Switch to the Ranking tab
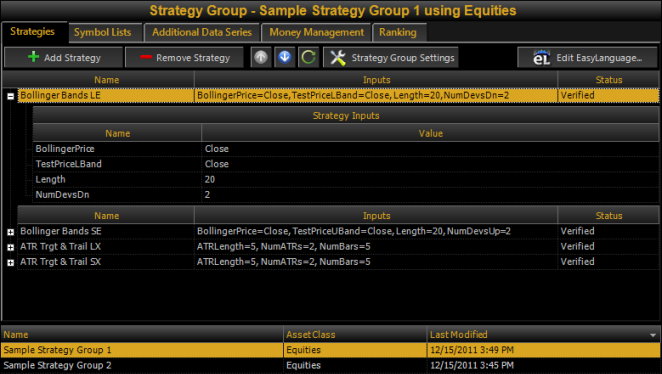 398,33
